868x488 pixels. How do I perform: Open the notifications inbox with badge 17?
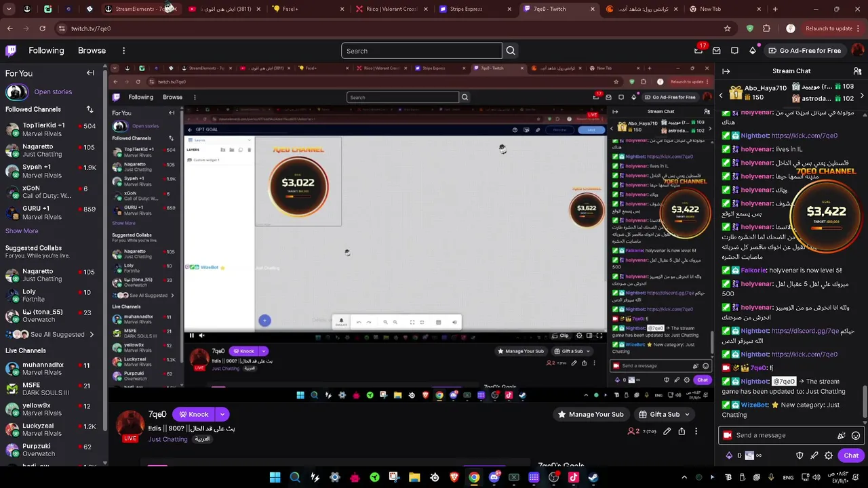point(699,51)
